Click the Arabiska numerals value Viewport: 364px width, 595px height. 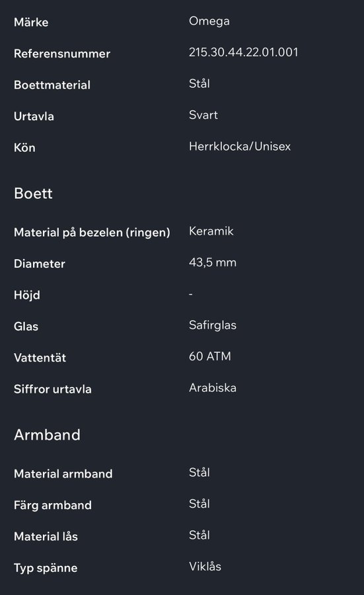213,388
